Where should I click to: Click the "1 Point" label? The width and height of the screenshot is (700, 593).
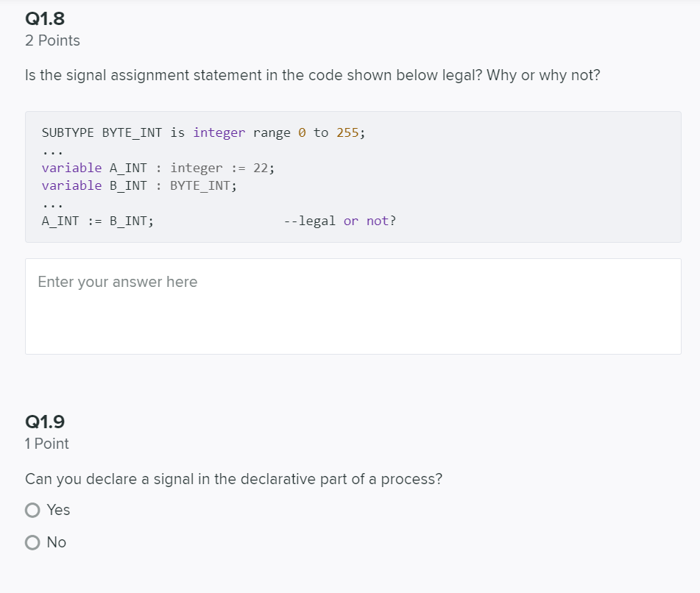pyautogui.click(x=47, y=444)
